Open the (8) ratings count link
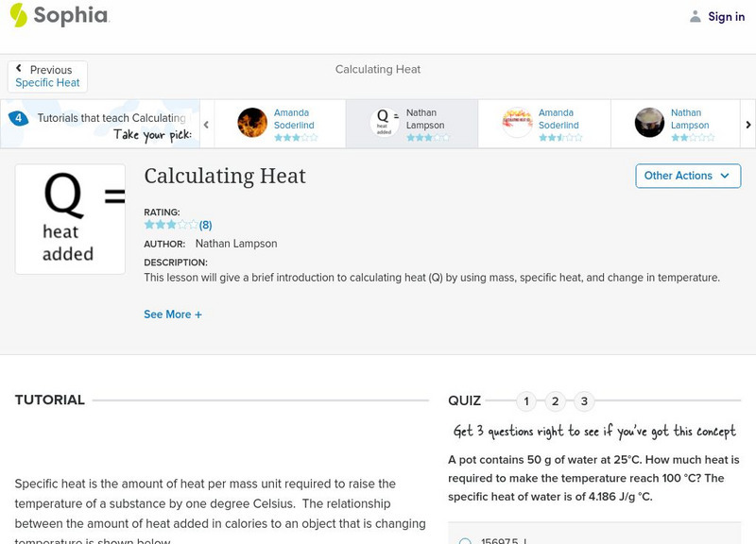 click(x=205, y=225)
